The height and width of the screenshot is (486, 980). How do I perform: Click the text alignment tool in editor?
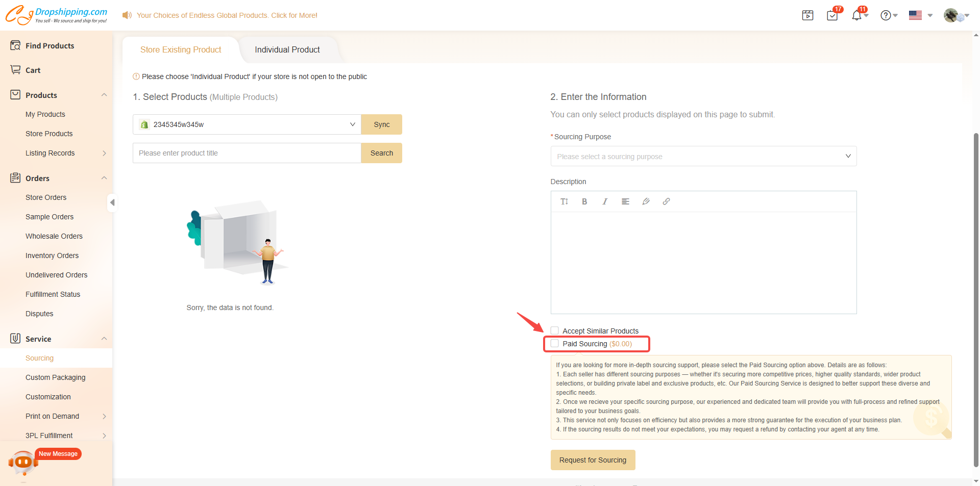pos(625,201)
